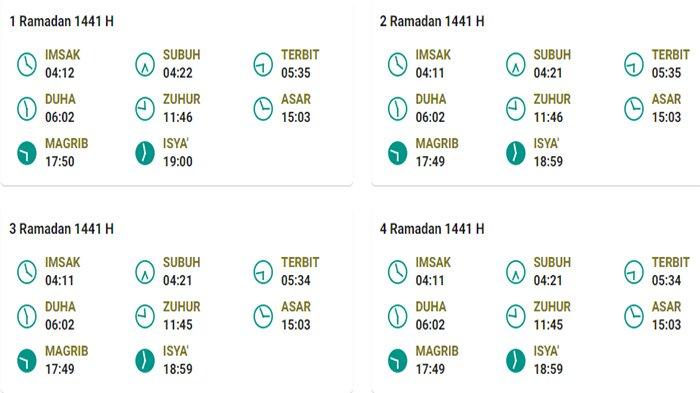Click the Subuh clock icon for 4 Ramadan
Image resolution: width=700 pixels, height=393 pixels.
point(516,272)
